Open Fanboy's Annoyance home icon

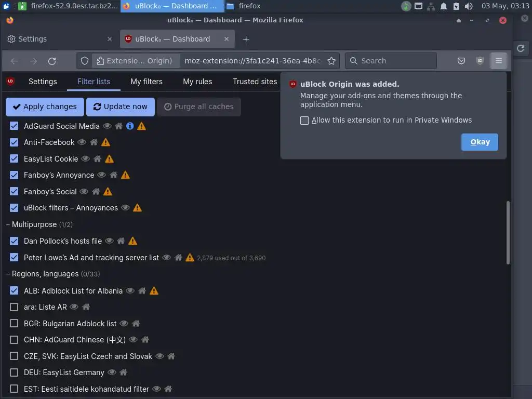click(x=114, y=175)
